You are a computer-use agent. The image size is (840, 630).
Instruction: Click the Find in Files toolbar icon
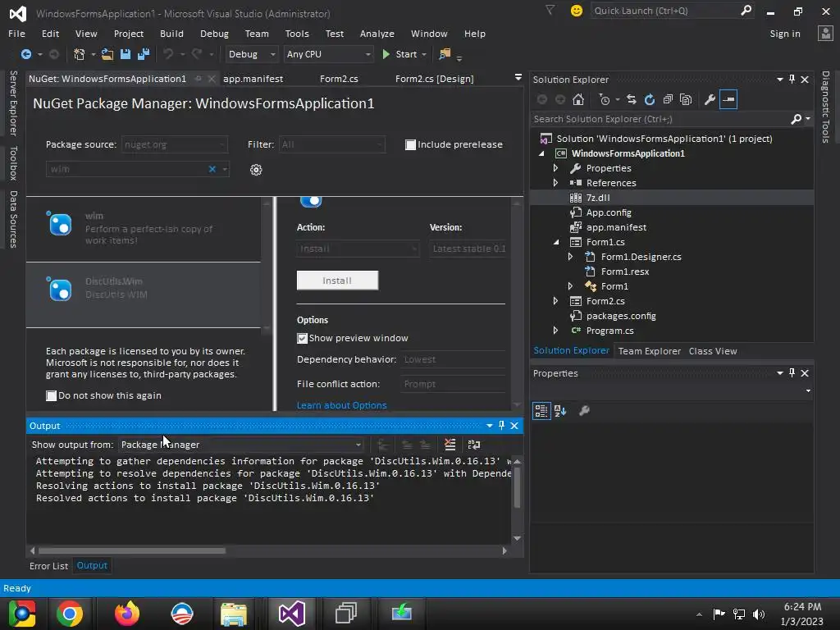[445, 54]
